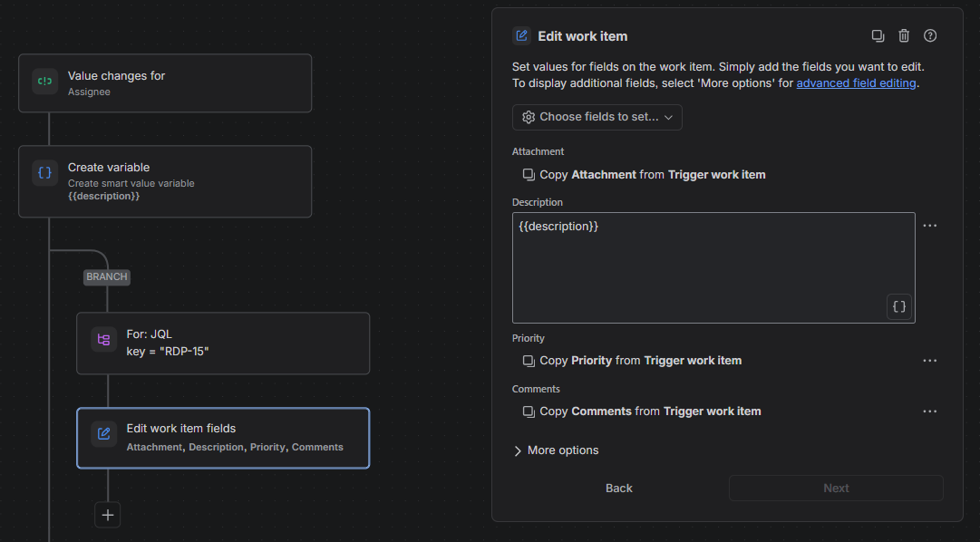The image size is (980, 542).
Task: Click the Copy Priority from Trigger work item text
Action: 641,361
